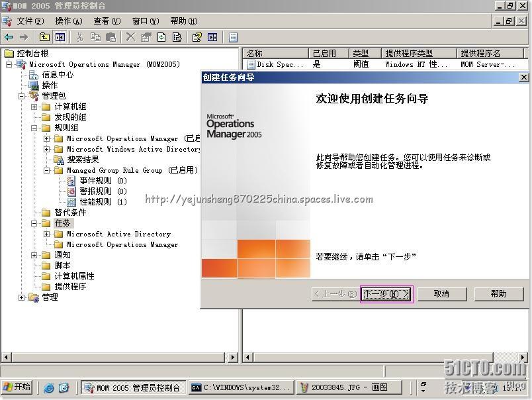
Task: Click the Up one level toolbar icon
Action: click(x=44, y=37)
